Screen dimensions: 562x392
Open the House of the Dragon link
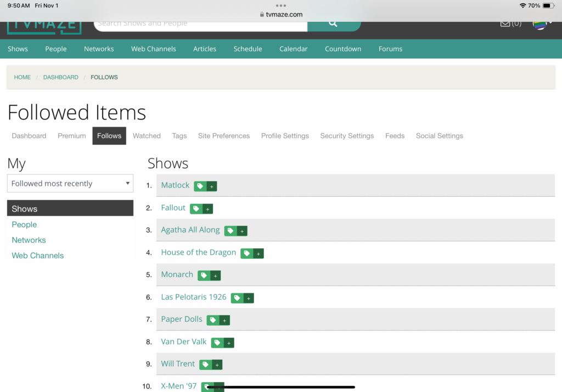click(x=199, y=252)
